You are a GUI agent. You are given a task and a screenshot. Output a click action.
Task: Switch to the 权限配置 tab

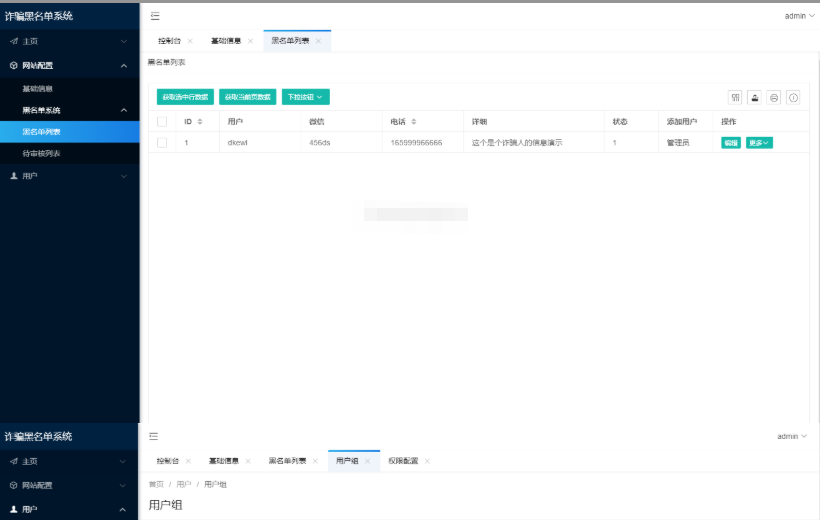(403, 461)
